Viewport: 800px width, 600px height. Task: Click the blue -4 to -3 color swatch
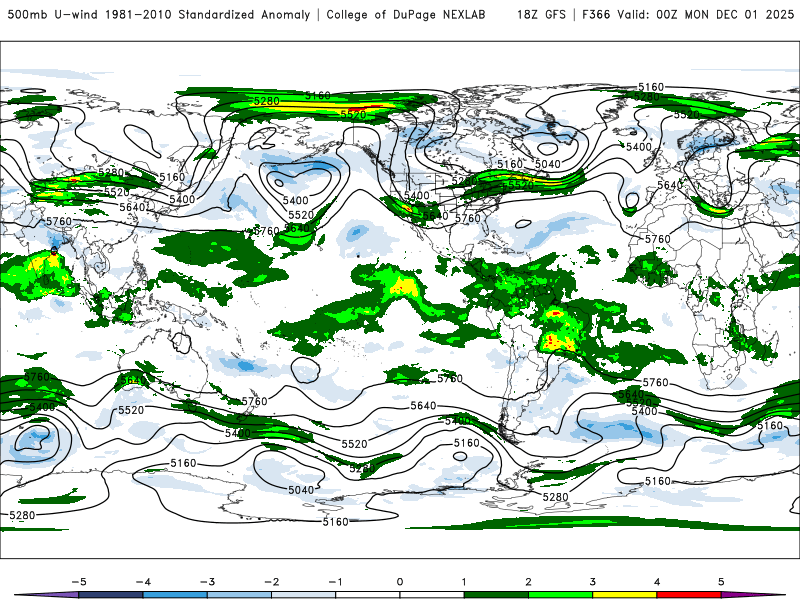[x=175, y=595]
